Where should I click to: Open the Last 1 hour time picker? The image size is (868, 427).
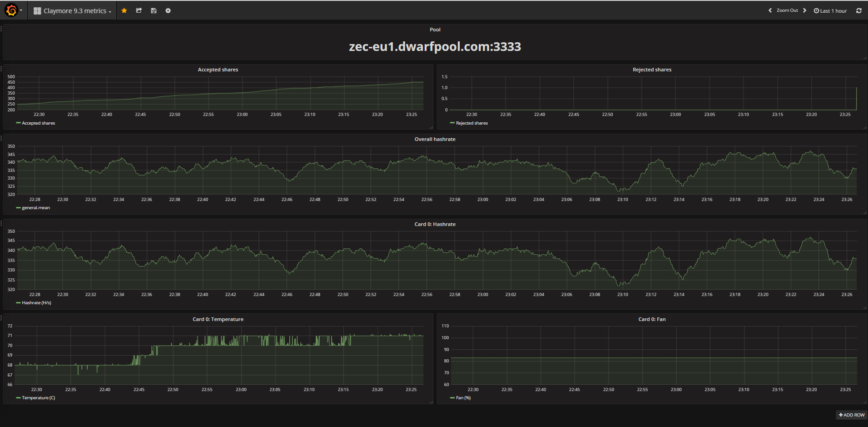tap(830, 11)
